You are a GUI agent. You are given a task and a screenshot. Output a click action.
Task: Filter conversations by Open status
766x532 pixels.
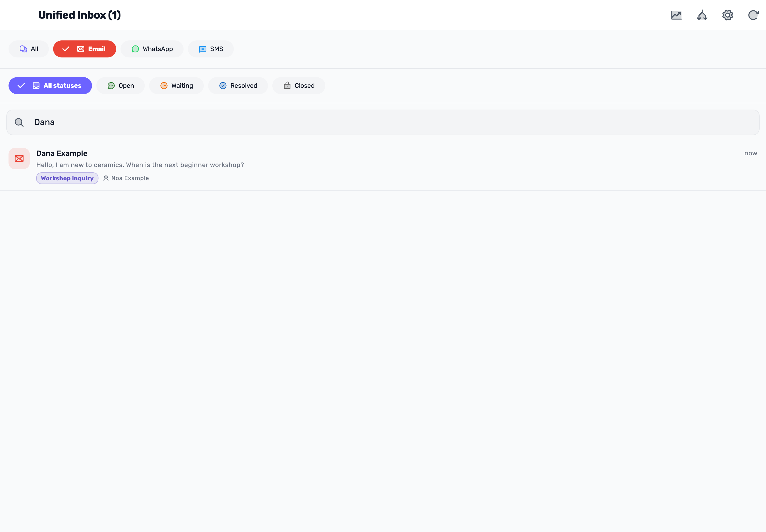point(121,86)
